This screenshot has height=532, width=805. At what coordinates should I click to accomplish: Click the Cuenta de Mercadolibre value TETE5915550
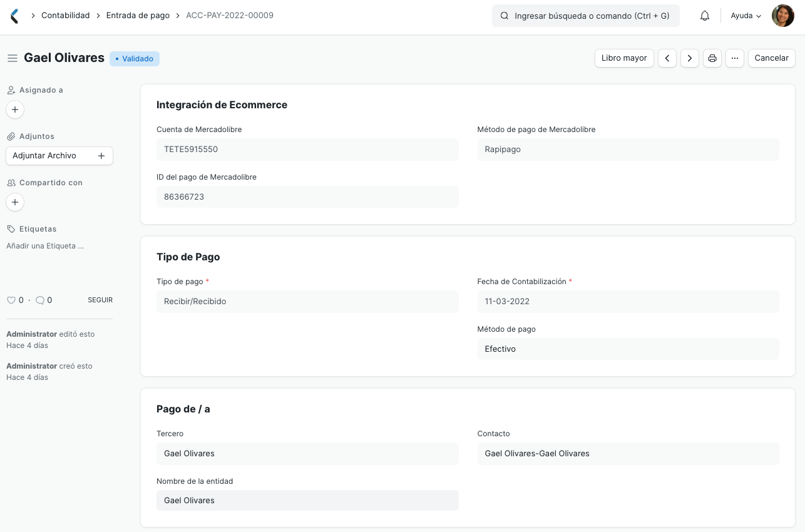tap(307, 150)
